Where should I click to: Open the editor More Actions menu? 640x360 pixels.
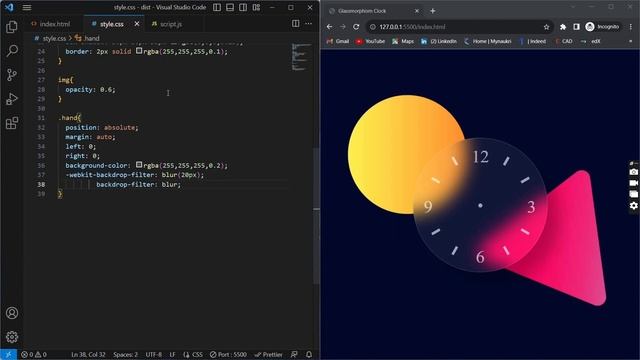point(309,24)
